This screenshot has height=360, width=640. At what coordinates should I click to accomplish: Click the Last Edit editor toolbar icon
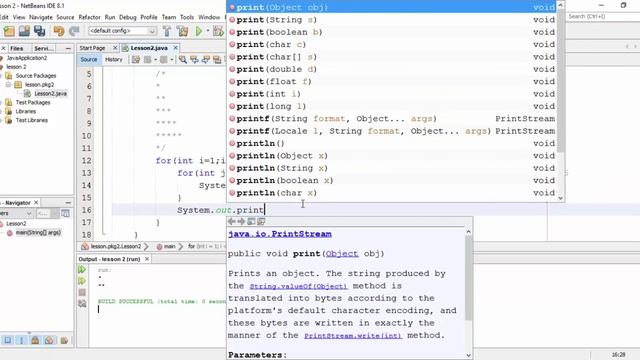136,60
